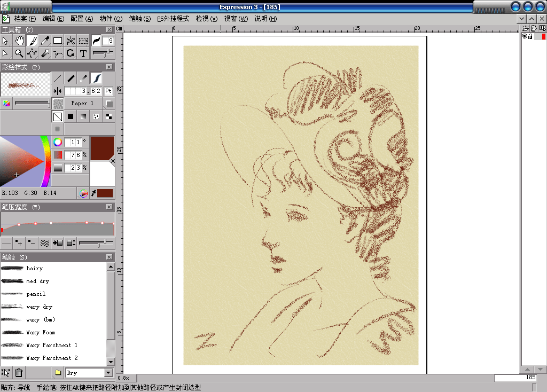
Task: Click the large dark brown stroke color swatch
Action: [x=102, y=148]
